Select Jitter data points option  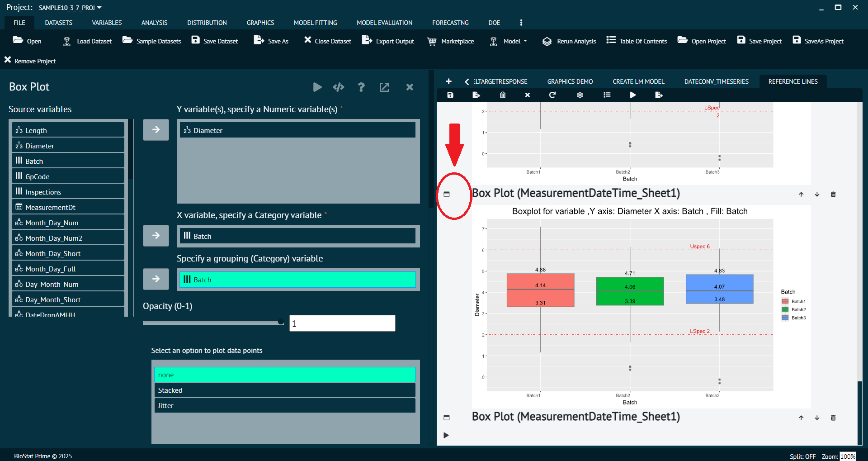pos(284,405)
